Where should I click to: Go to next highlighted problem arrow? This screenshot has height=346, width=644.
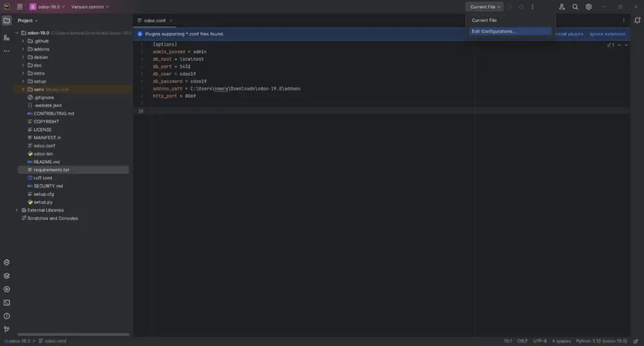click(626, 45)
